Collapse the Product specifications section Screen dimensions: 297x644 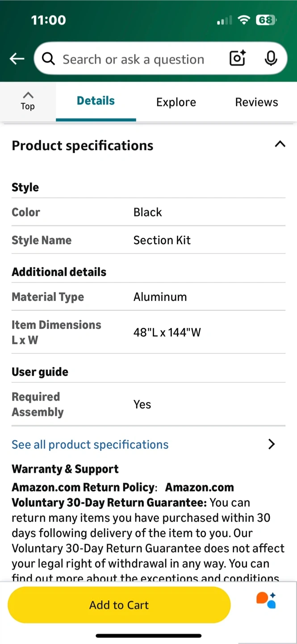click(x=280, y=144)
